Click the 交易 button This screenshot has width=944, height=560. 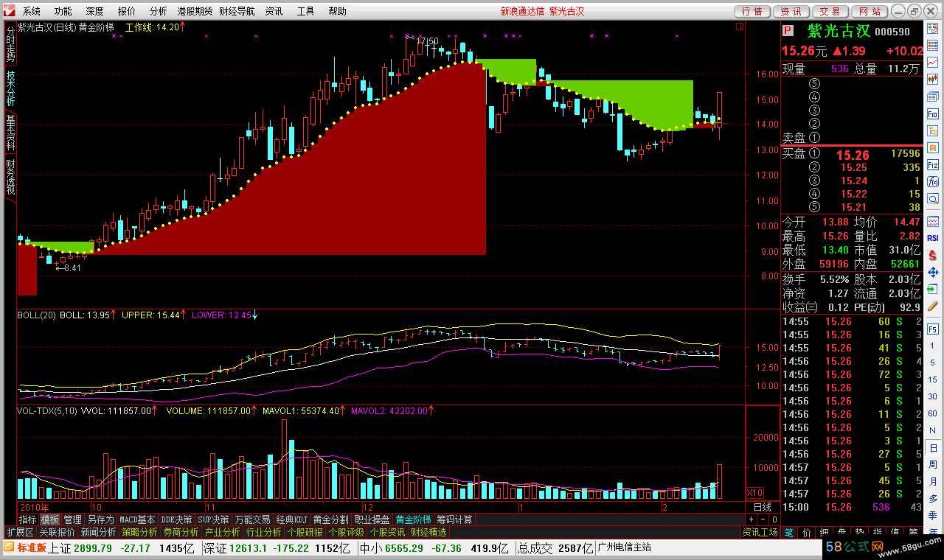pos(830,11)
